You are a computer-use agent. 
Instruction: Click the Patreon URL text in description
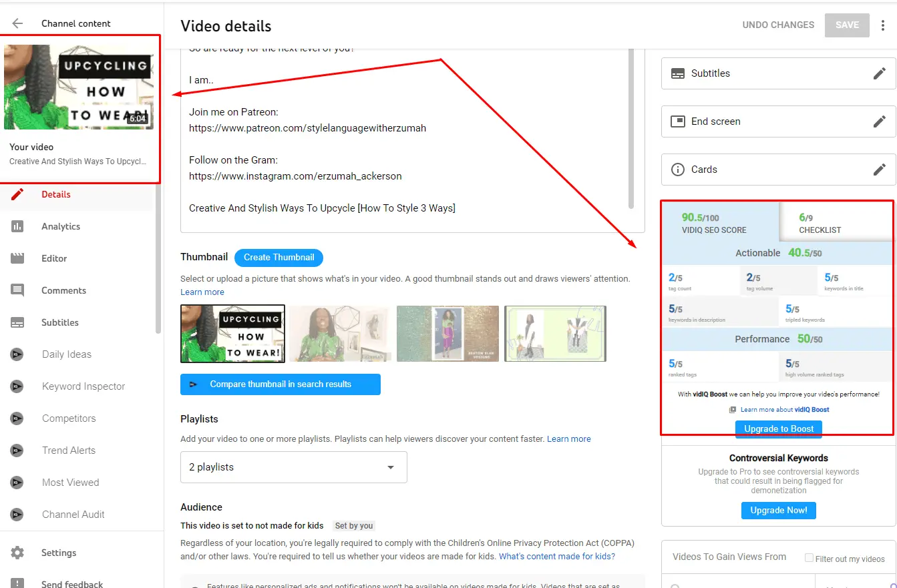pyautogui.click(x=307, y=128)
